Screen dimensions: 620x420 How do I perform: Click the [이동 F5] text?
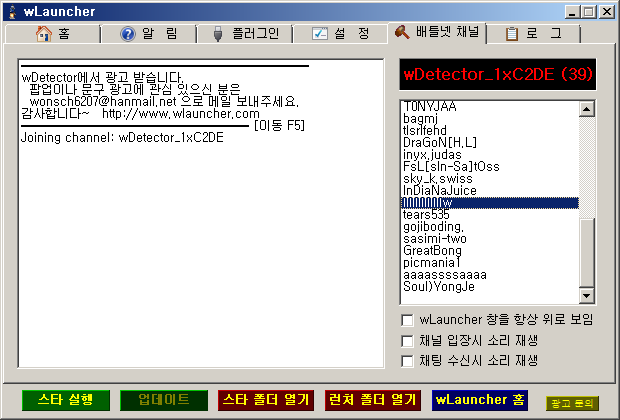pyautogui.click(x=279, y=126)
